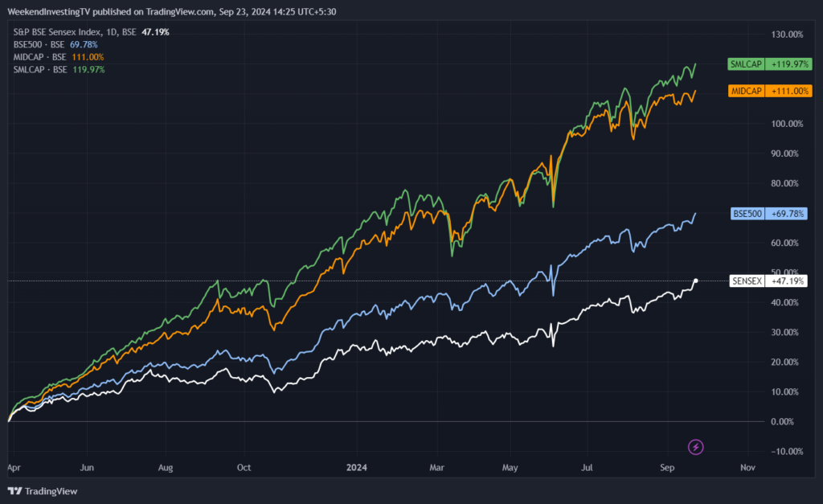823x504 pixels.
Task: Click the TradingView wordmark text
Action: (51, 491)
